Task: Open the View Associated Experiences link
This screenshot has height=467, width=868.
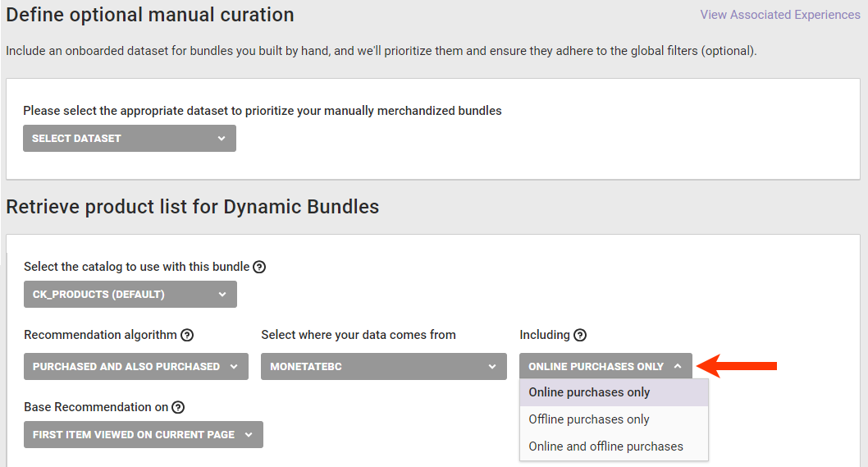Action: 780,15
